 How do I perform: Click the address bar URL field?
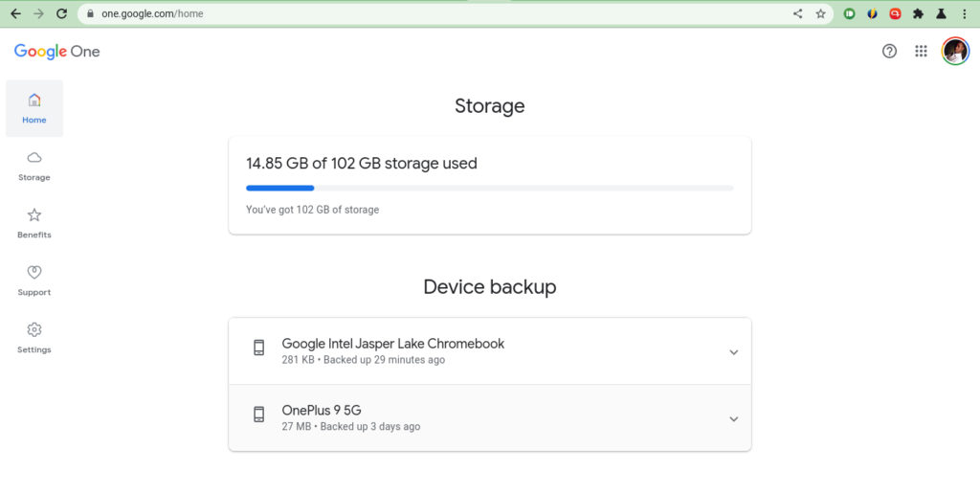point(437,13)
